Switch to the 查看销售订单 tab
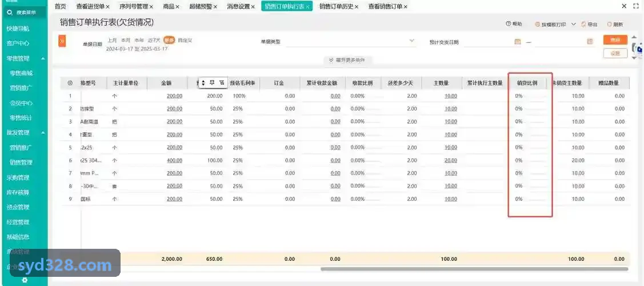 pyautogui.click(x=385, y=6)
